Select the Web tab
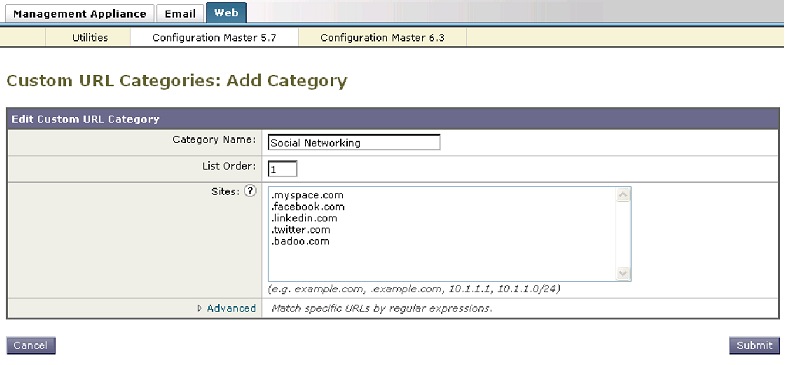 [x=226, y=13]
